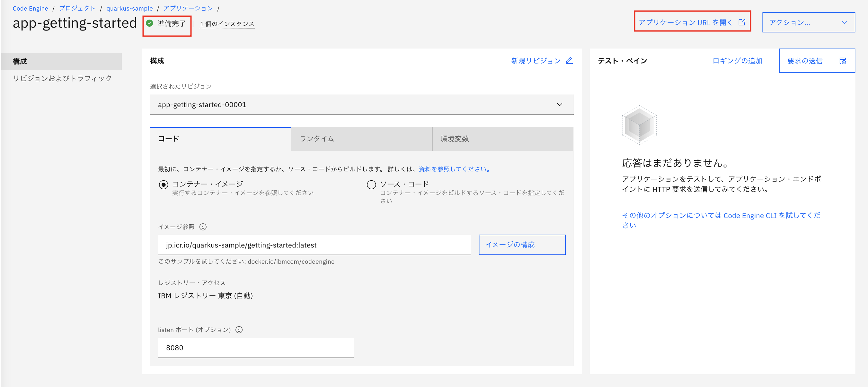Screen dimensions: 868x387
Task: Open the revision dropdown app-getting-started-00001
Action: click(x=361, y=105)
